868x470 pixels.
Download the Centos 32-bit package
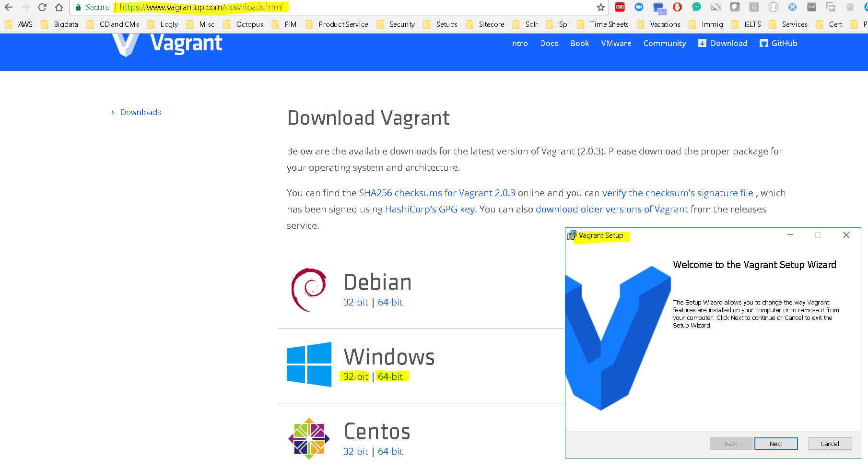[356, 451]
